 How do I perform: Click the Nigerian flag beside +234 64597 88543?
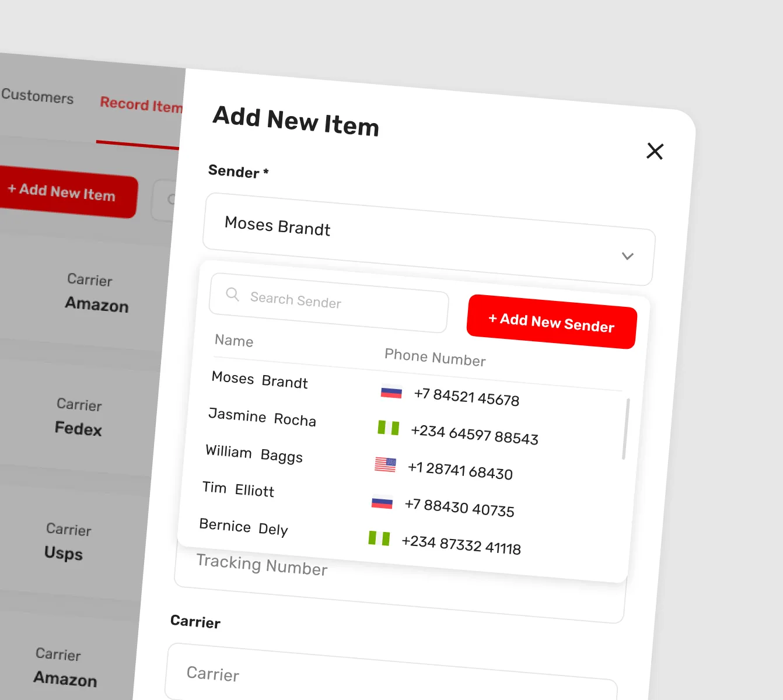(388, 428)
